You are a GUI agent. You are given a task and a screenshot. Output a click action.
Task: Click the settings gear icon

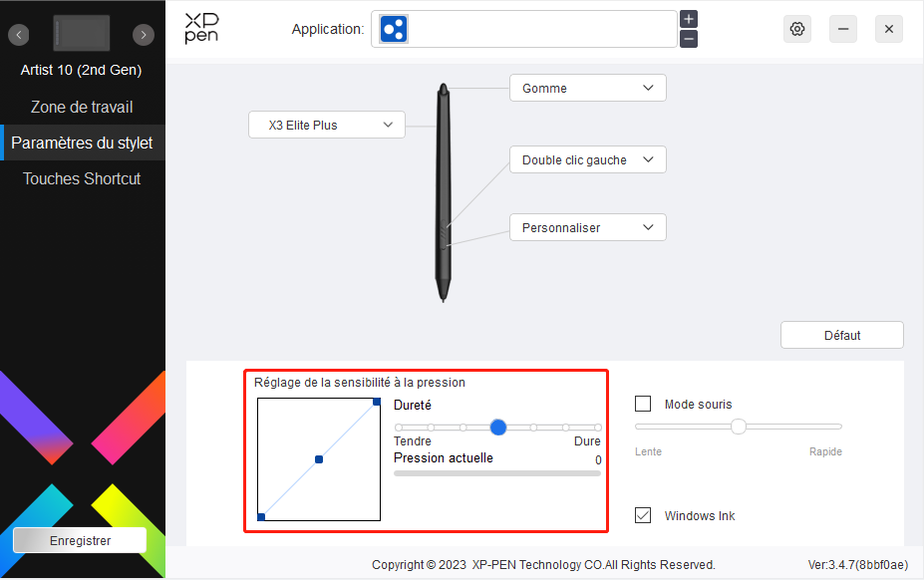(796, 29)
